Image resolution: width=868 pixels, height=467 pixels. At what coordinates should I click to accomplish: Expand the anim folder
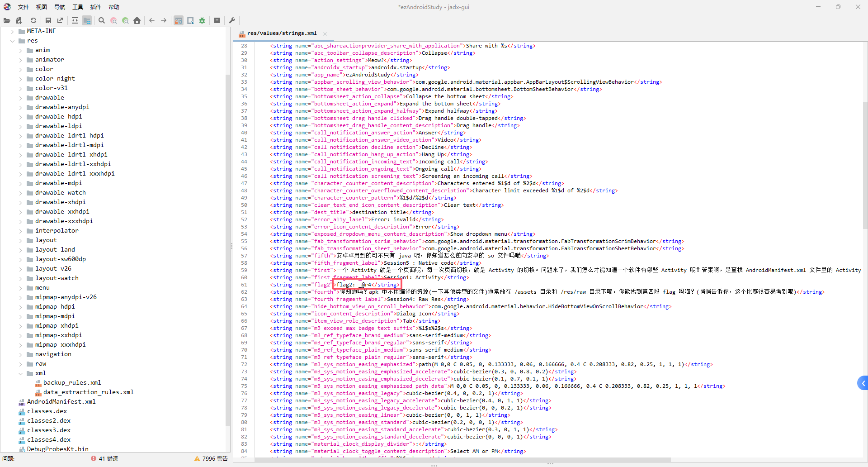pos(21,50)
